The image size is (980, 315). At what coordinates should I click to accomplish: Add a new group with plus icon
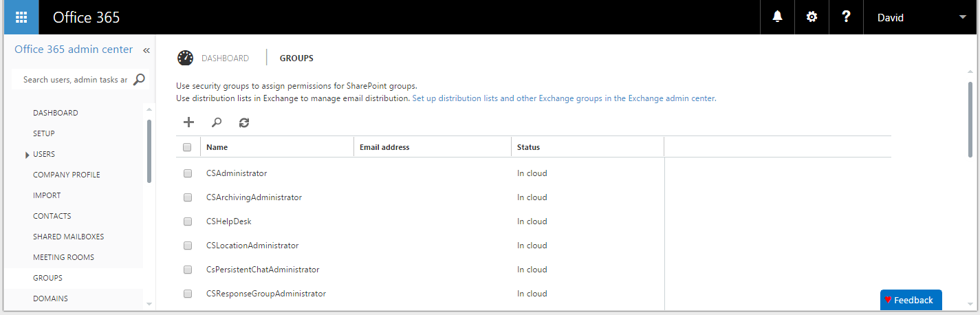pyautogui.click(x=188, y=122)
